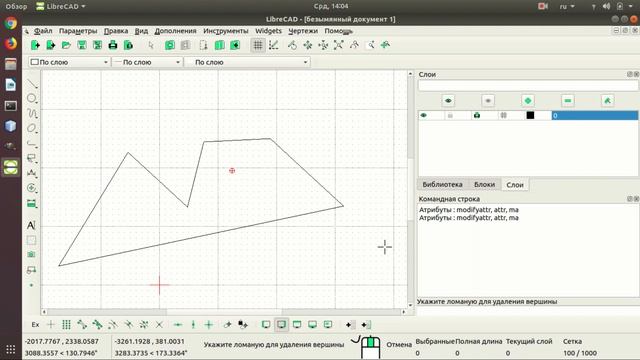Select the Circle drawing tool

[x=32, y=98]
